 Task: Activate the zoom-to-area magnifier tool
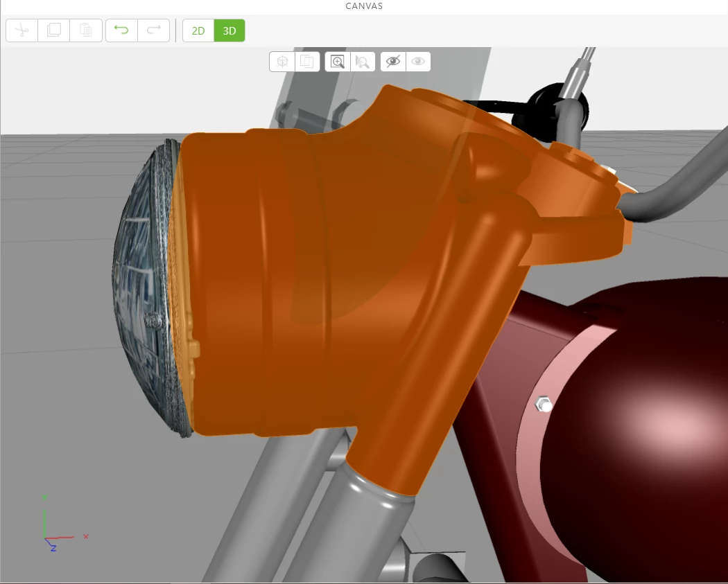coord(338,62)
